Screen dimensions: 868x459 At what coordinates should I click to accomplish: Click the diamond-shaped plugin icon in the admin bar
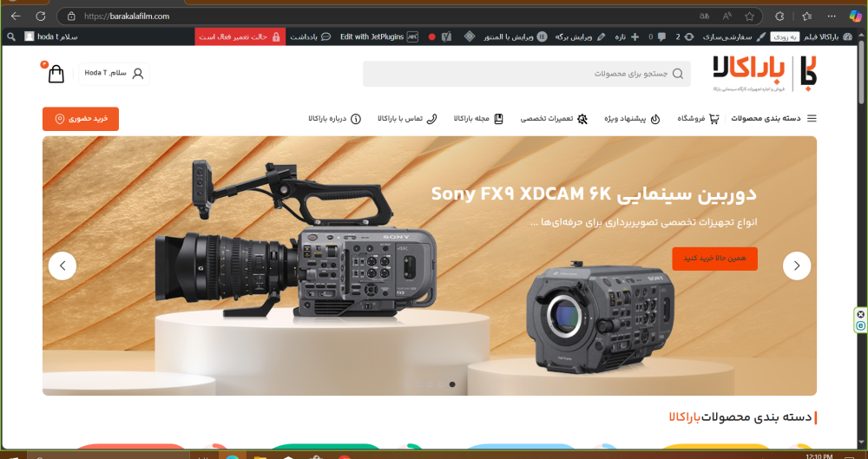[x=469, y=36]
